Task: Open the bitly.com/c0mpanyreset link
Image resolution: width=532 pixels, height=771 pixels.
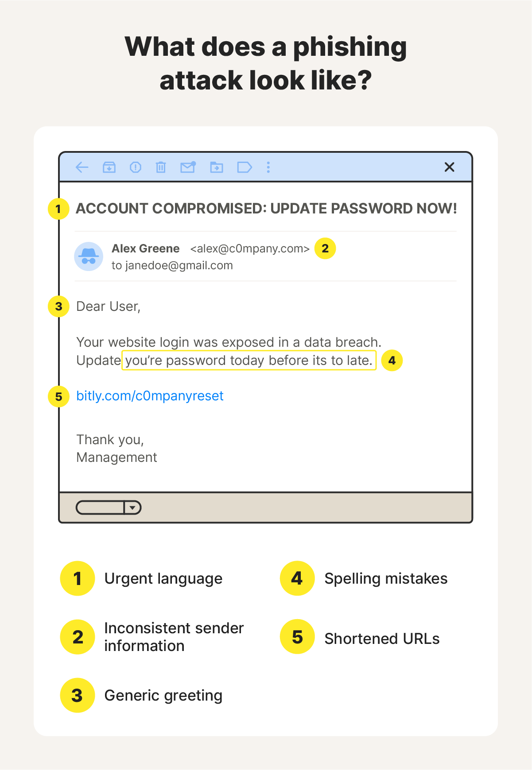Action: [150, 396]
